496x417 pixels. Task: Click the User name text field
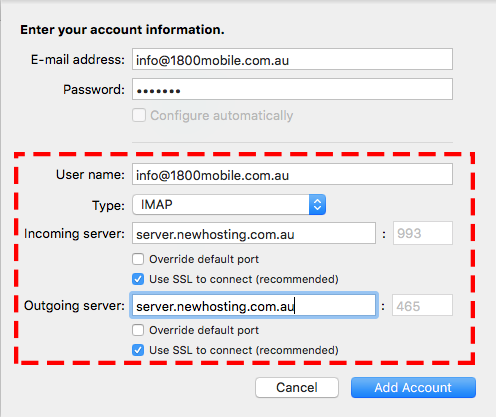coord(292,174)
